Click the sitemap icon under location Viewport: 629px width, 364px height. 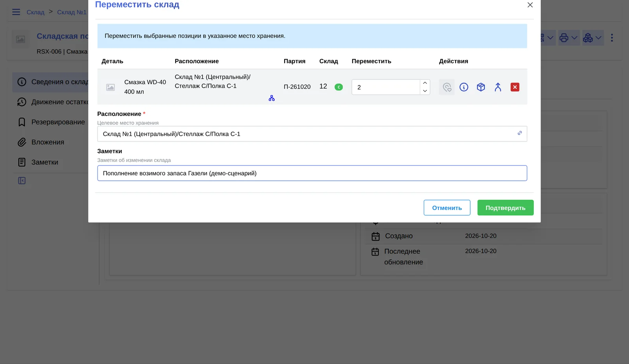pyautogui.click(x=272, y=98)
